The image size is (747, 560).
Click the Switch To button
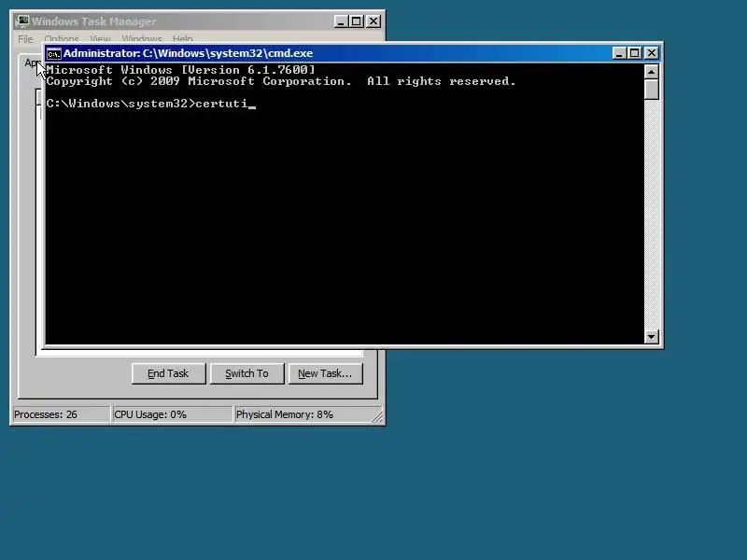coord(247,373)
